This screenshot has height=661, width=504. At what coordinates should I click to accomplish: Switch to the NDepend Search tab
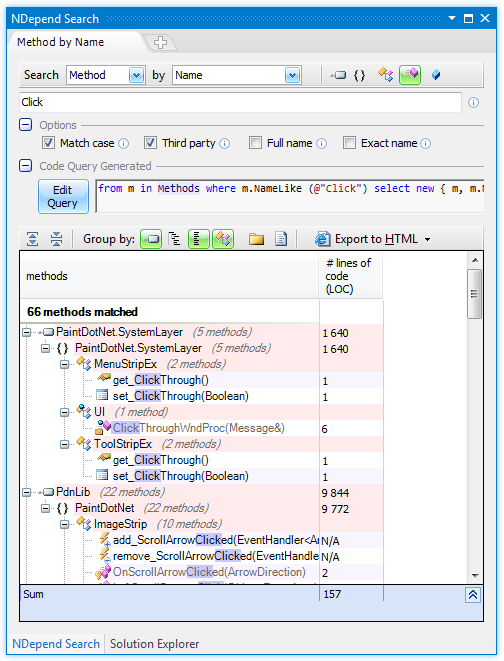[56, 644]
